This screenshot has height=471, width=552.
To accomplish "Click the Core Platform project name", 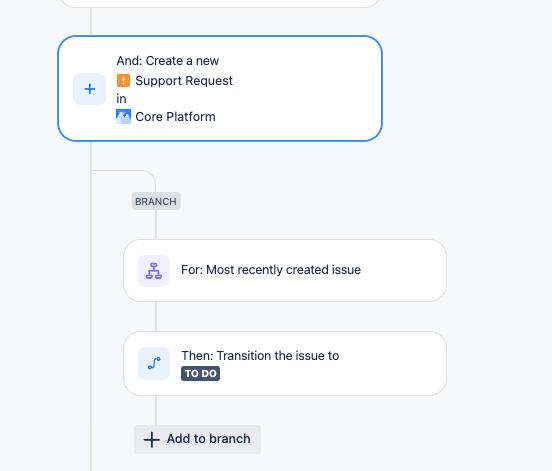I will [175, 117].
